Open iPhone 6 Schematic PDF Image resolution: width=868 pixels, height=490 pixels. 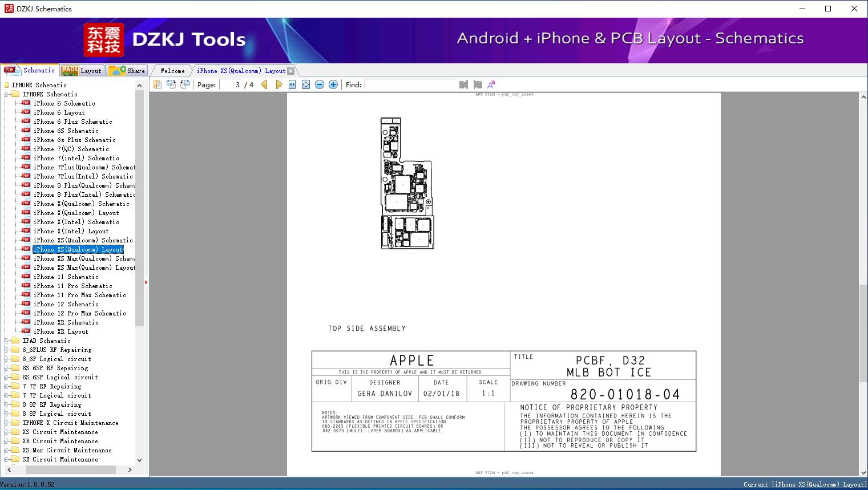64,103
